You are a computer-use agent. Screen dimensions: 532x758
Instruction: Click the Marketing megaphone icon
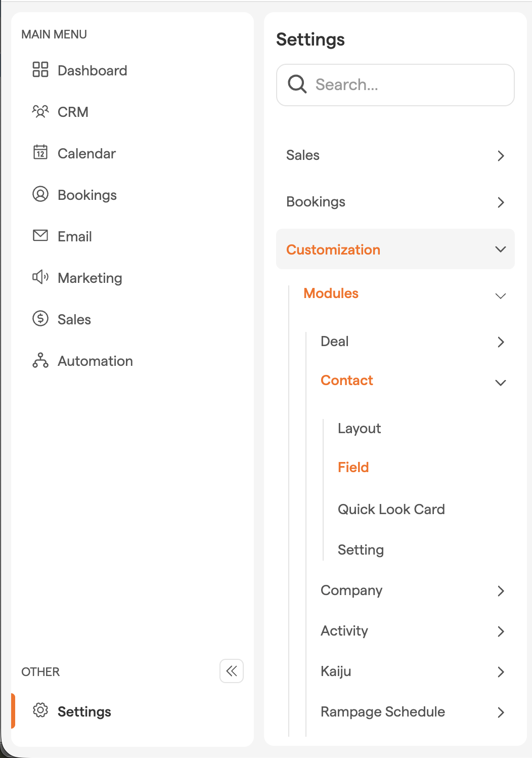coord(40,277)
